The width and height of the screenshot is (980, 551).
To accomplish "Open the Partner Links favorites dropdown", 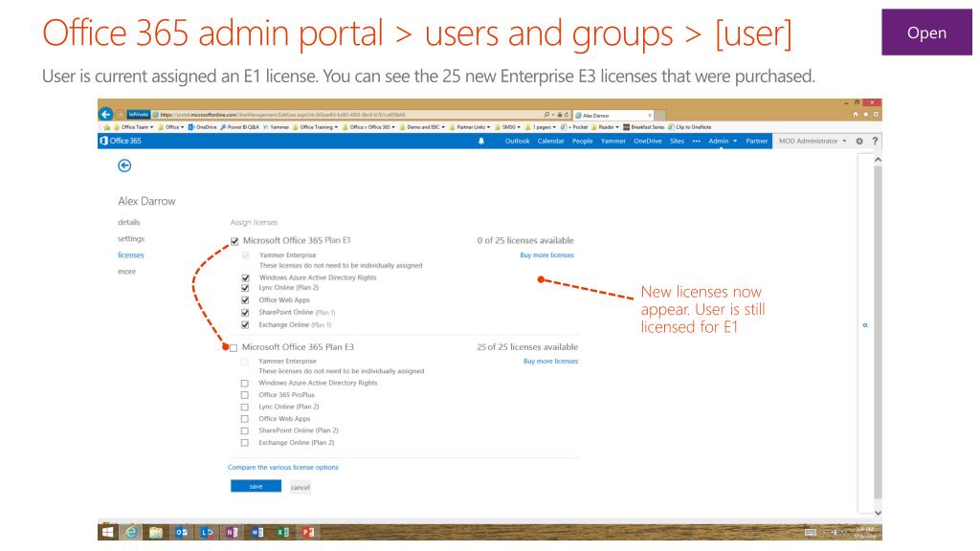I will 469,127.
